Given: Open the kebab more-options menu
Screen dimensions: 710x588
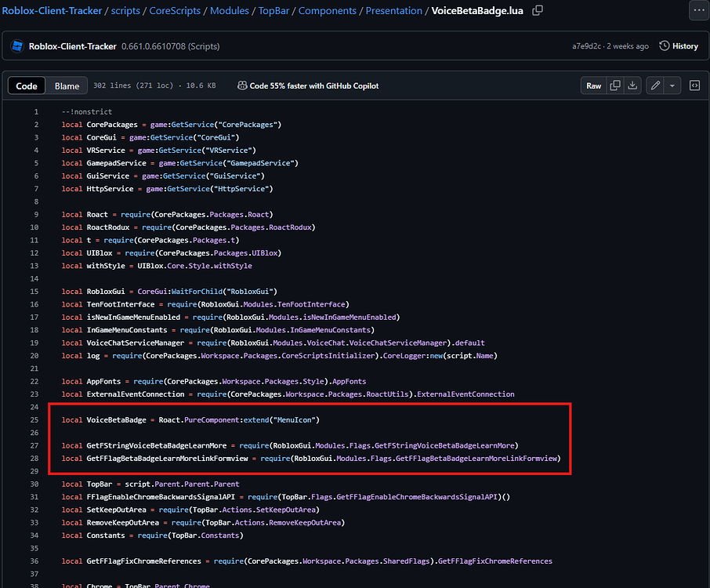Looking at the screenshot, I should coord(700,9).
